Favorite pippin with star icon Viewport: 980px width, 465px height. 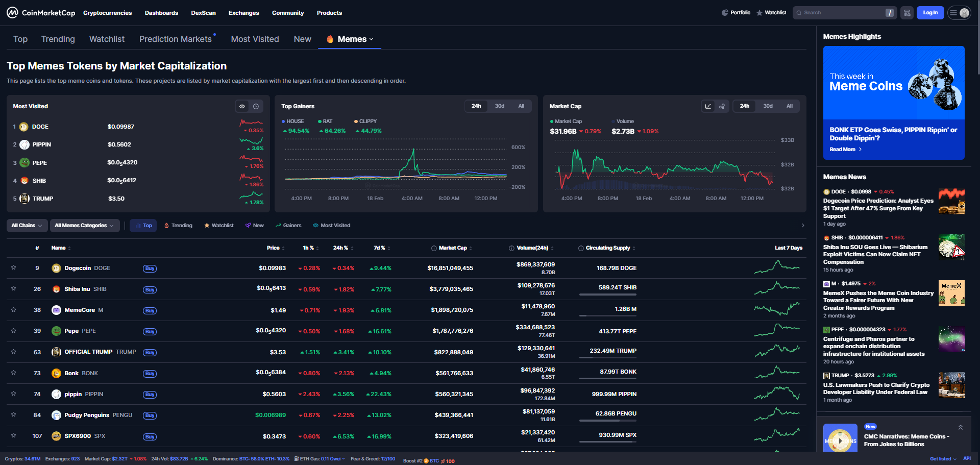[x=14, y=394]
